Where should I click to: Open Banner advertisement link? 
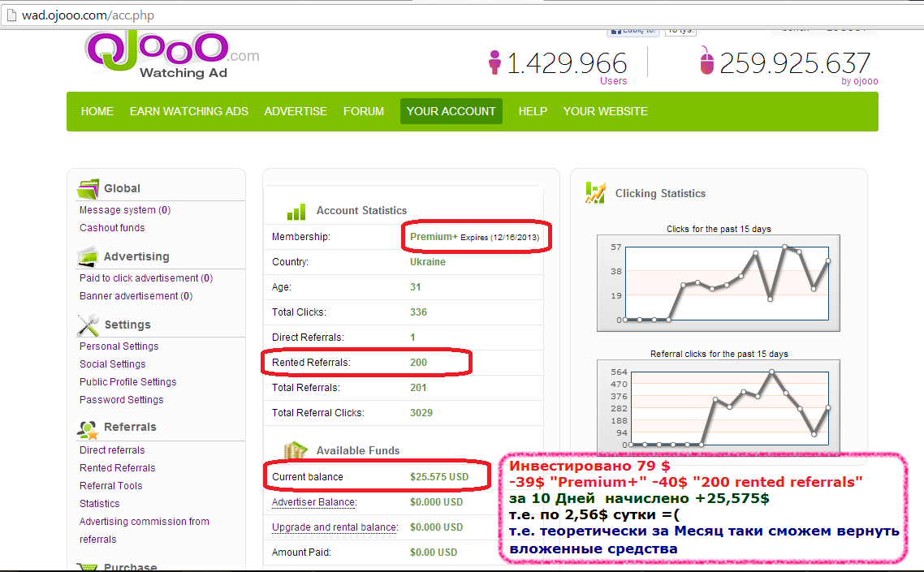pyautogui.click(x=136, y=295)
